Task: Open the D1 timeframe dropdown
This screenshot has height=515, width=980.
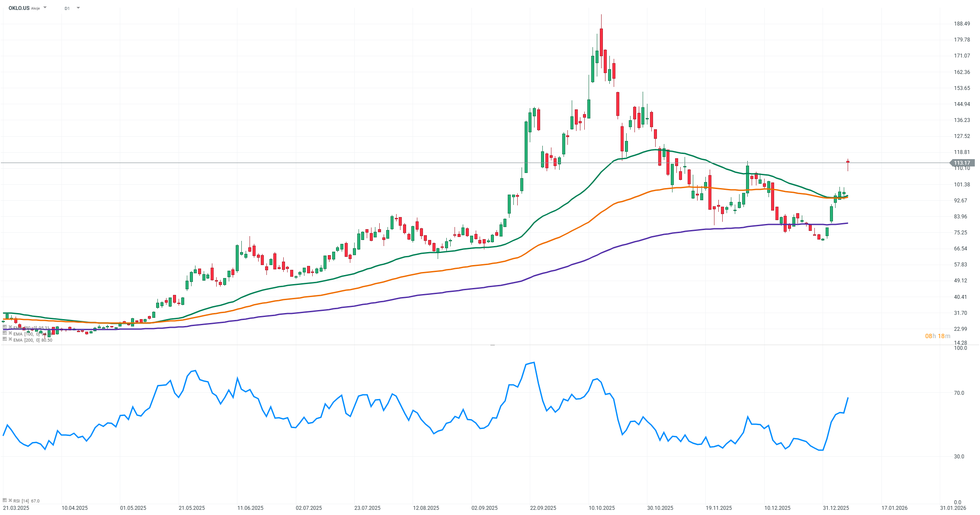Action: point(78,8)
